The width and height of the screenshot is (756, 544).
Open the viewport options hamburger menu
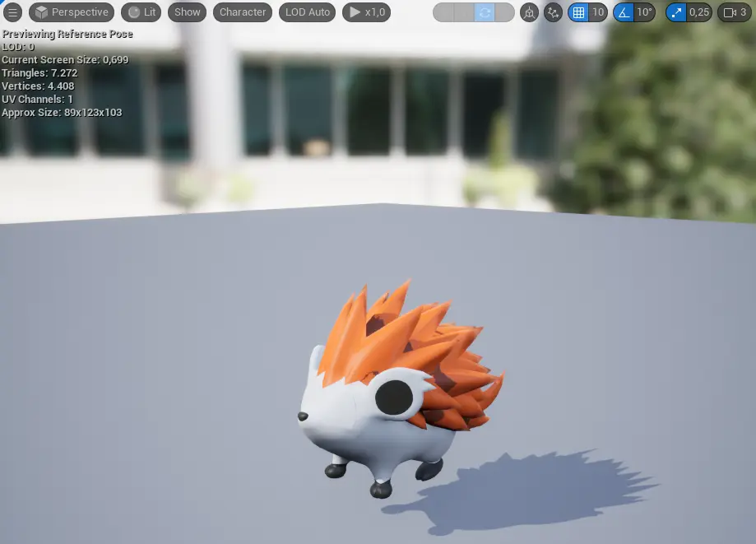(12, 12)
